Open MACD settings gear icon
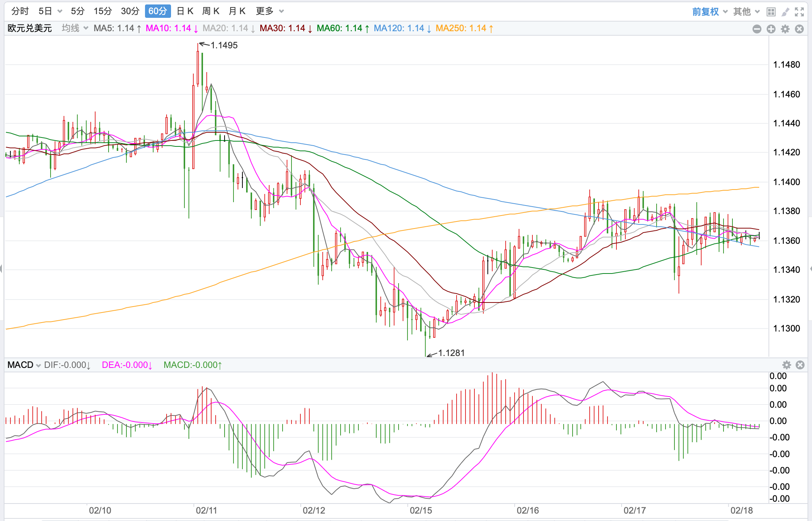The height and width of the screenshot is (521, 812). (x=787, y=365)
